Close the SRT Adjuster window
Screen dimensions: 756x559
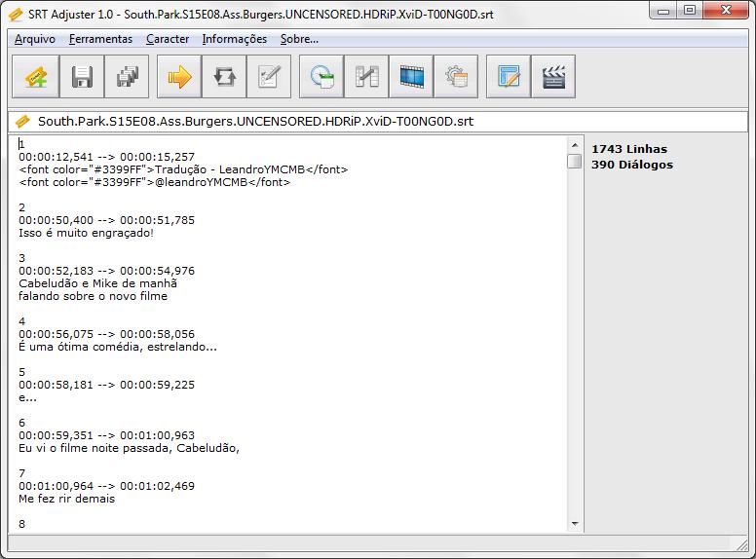click(726, 11)
